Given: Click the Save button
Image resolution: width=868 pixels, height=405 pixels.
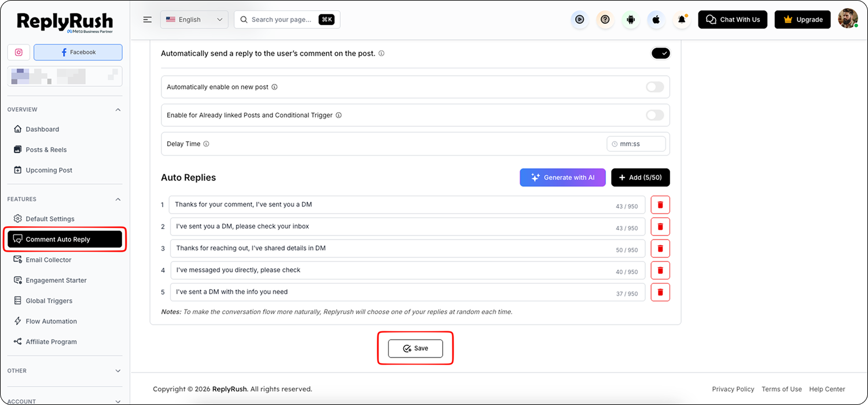Looking at the screenshot, I should (415, 348).
